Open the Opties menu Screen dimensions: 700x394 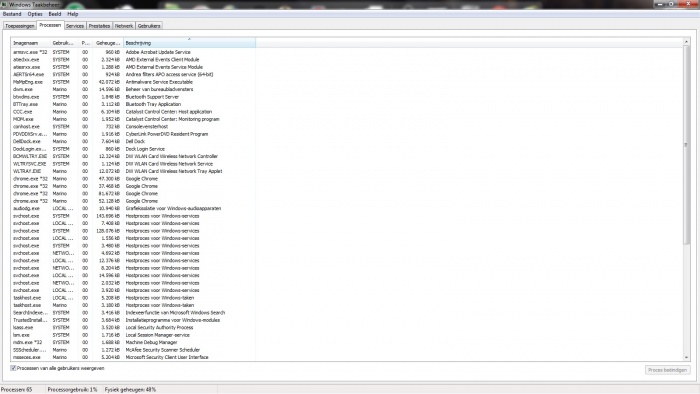pos(35,14)
